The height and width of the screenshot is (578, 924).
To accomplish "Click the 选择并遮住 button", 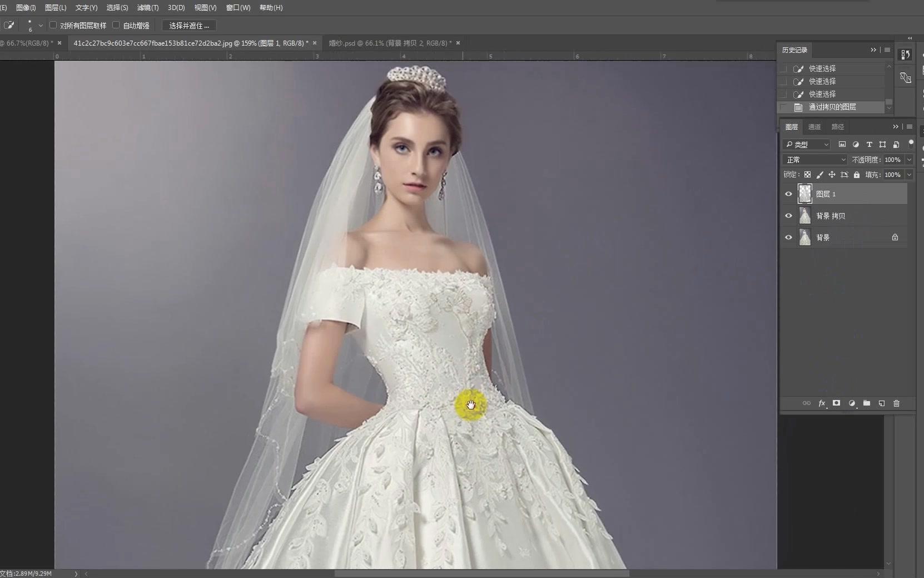I will [189, 26].
